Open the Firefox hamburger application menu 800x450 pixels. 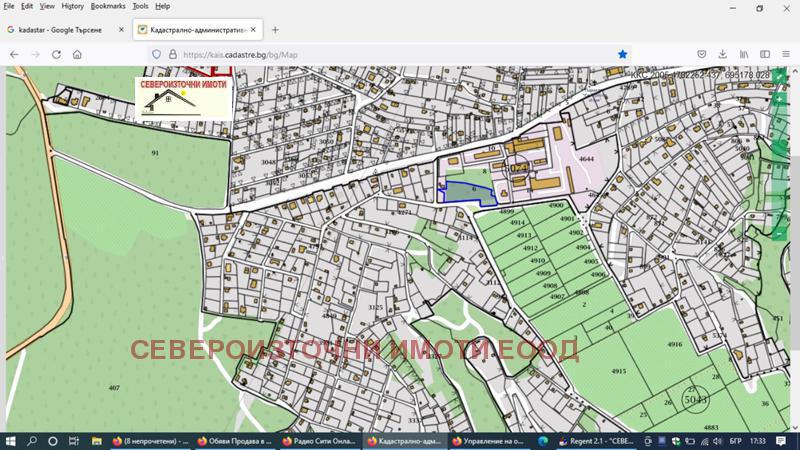[787, 54]
